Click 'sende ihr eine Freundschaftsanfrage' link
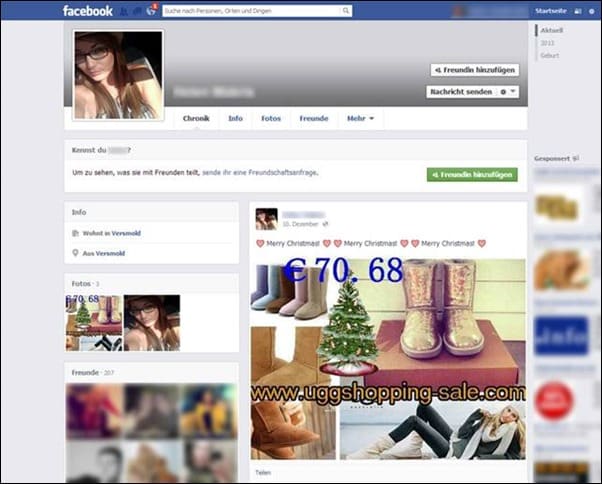602x484 pixels. [x=260, y=173]
